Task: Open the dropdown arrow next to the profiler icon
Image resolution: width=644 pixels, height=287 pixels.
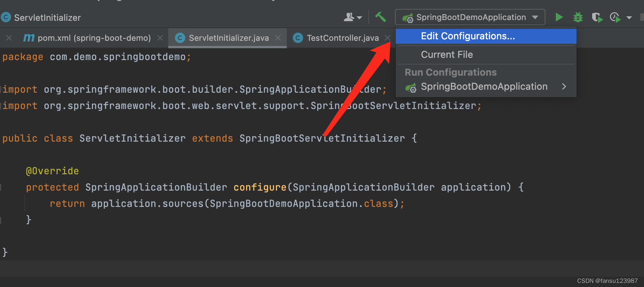Action: coord(629,17)
